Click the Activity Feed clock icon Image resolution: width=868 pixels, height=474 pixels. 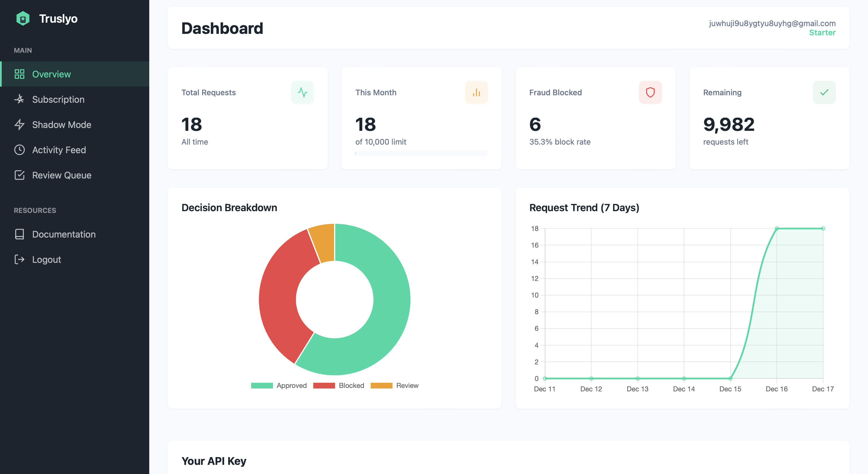coord(20,150)
